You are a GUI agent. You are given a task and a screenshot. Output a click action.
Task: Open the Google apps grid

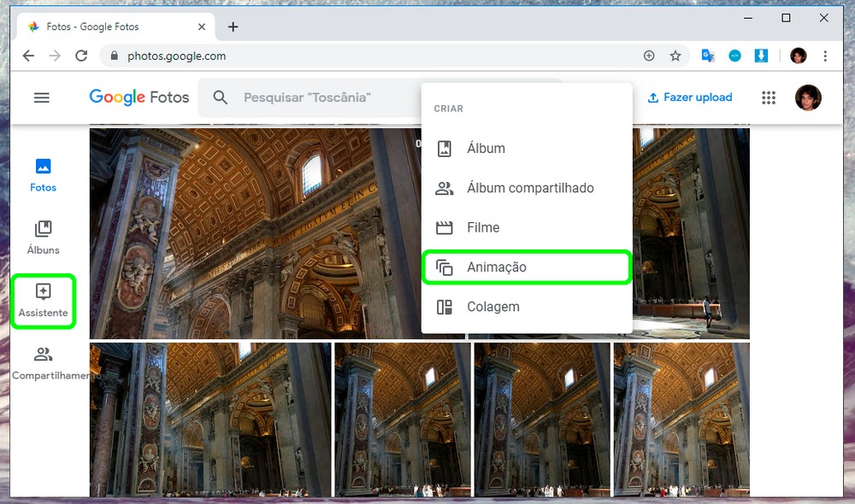coord(769,97)
